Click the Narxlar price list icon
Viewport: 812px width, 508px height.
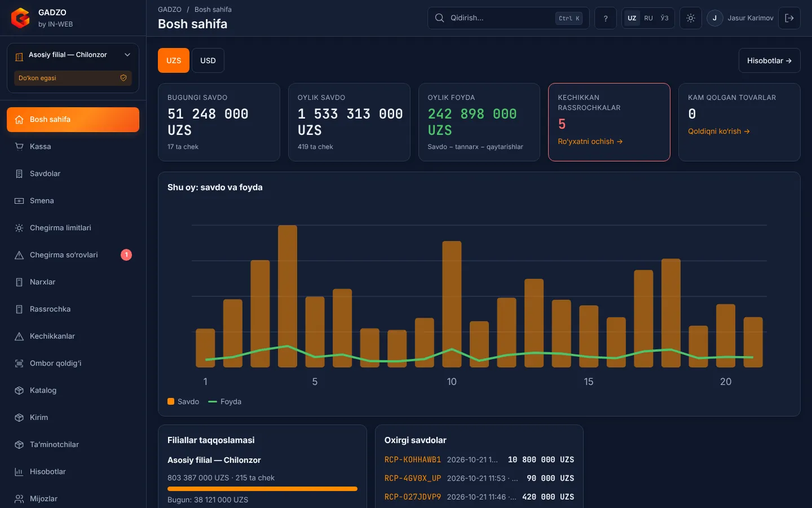19,282
